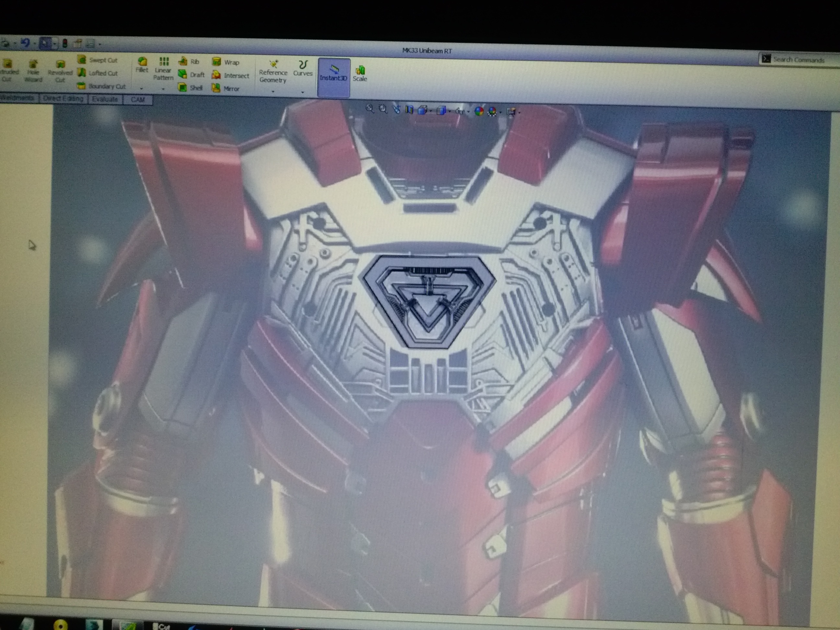Image resolution: width=840 pixels, height=630 pixels.
Task: Click the Wrap feature
Action: coord(226,62)
